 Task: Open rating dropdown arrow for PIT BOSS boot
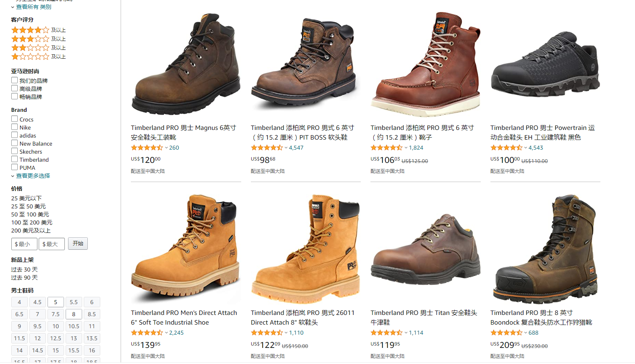286,148
